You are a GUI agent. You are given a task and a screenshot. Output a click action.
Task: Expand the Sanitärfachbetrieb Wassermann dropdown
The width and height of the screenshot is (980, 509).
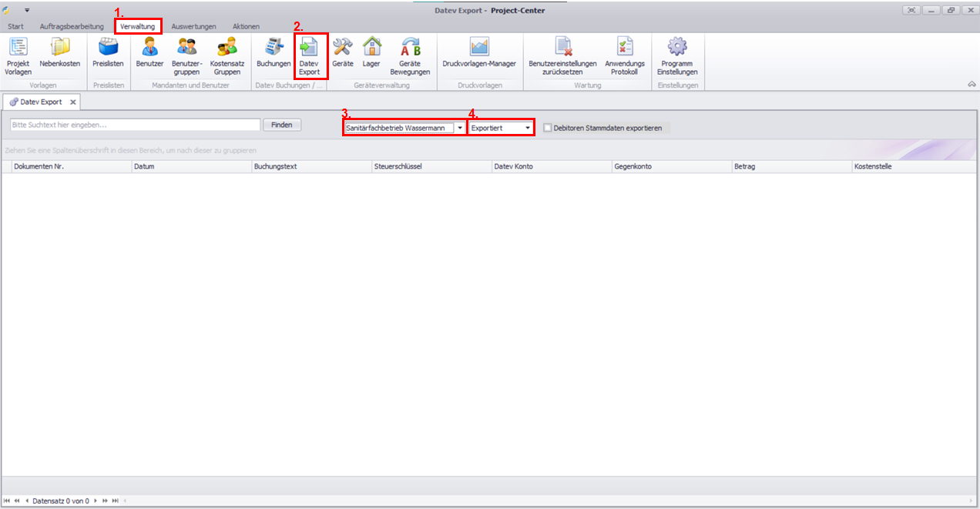[460, 128]
